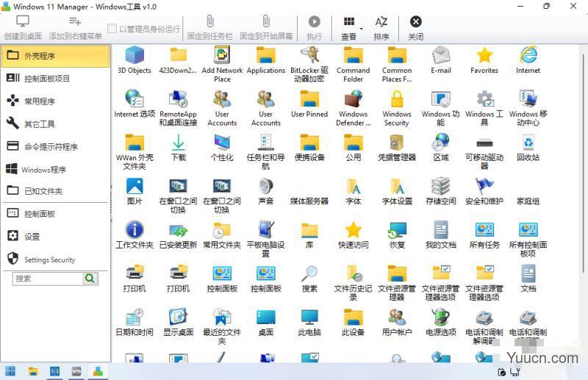Focus the 搜索 search input field
The height and width of the screenshot is (380, 588).
coord(48,279)
